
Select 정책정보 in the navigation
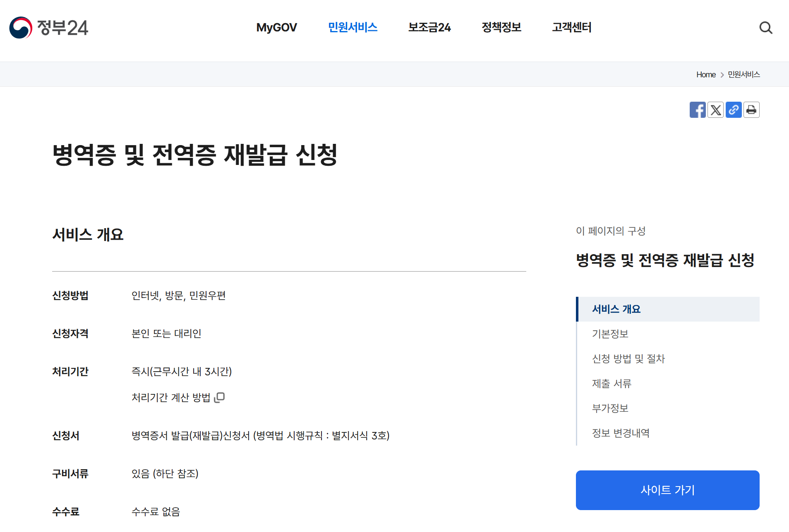501,28
